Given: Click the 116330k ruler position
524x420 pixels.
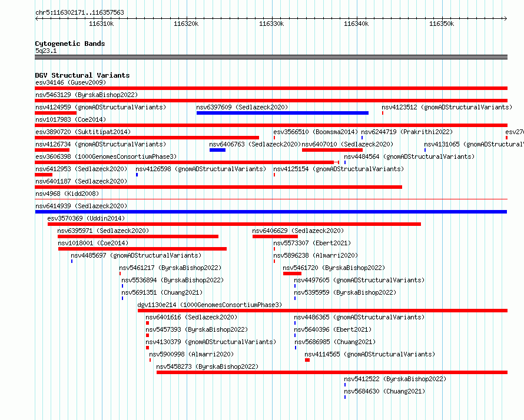Looking at the screenshot, I should pos(271,24).
